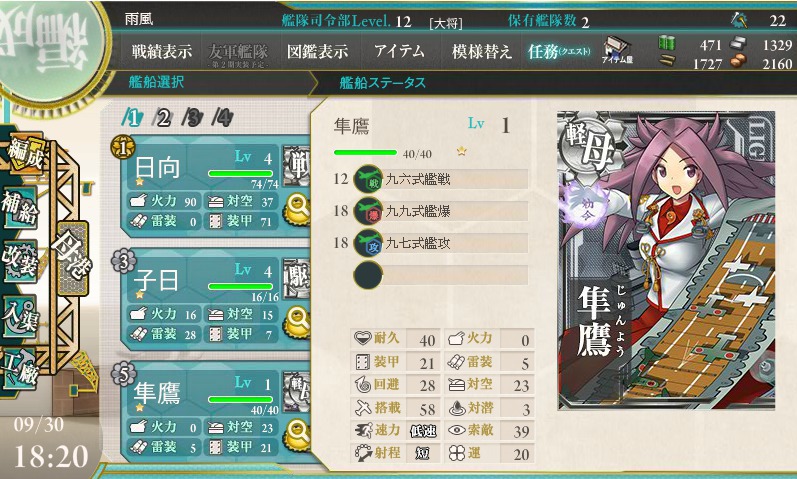Switch to fleet tab 2

pyautogui.click(x=163, y=117)
